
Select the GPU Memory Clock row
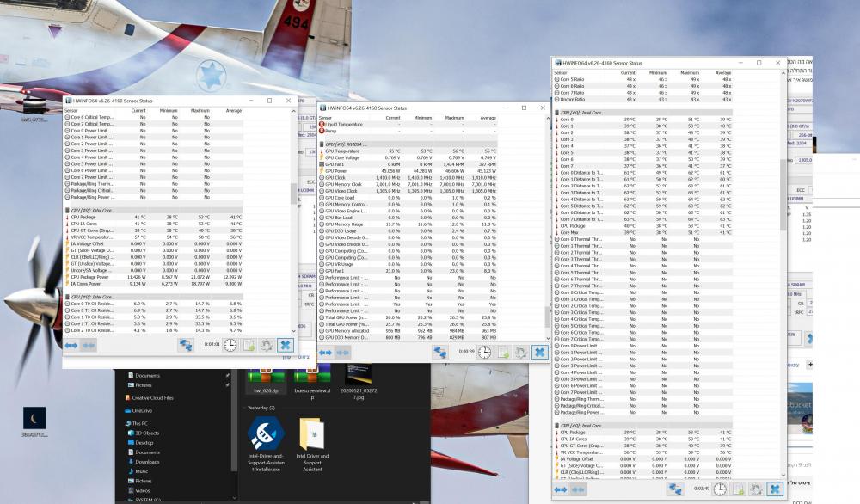407,184
